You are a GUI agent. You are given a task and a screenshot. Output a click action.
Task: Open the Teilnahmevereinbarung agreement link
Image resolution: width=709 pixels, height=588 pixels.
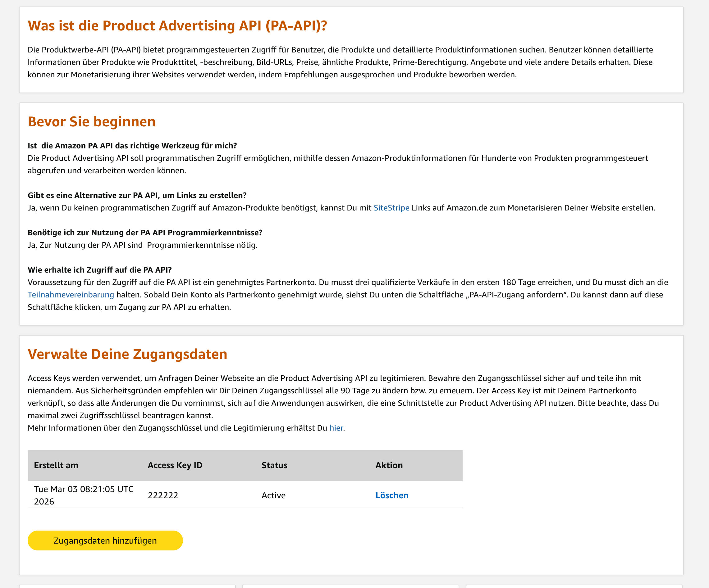tap(70, 294)
